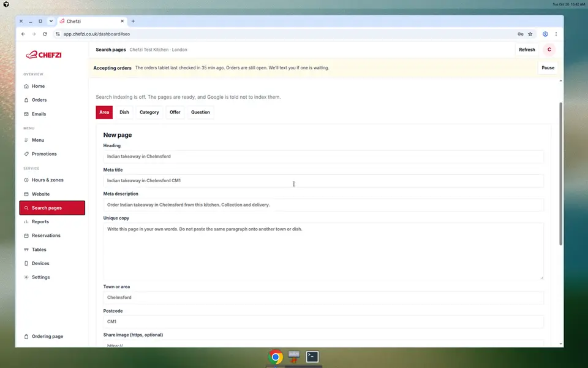Go forward in browser history
The image size is (588, 368).
[x=34, y=34]
